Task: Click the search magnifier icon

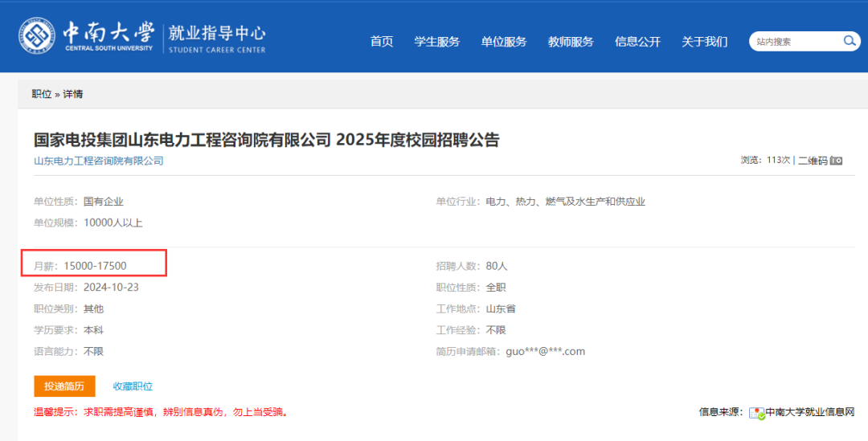Action: (850, 41)
